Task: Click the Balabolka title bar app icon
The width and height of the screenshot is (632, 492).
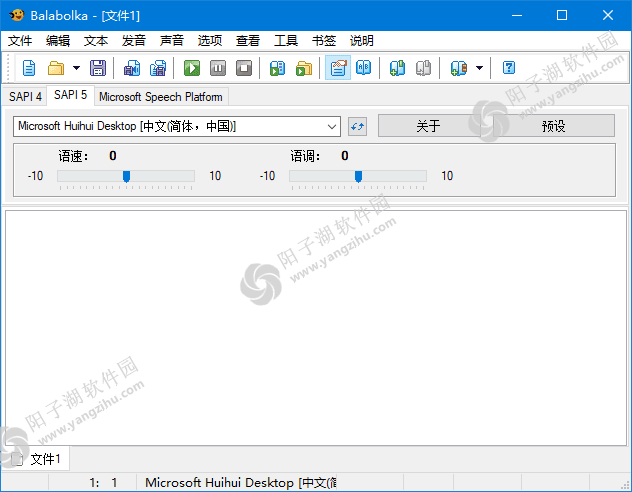Action: click(17, 15)
